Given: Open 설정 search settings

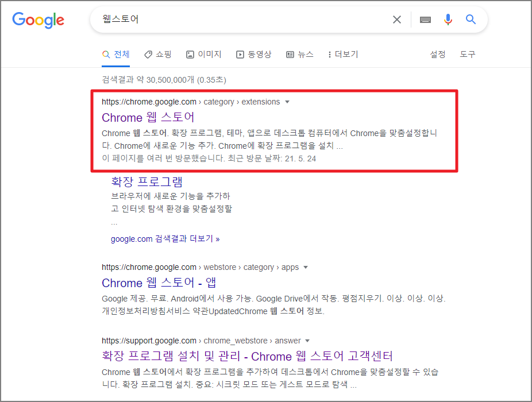Looking at the screenshot, I should (437, 55).
